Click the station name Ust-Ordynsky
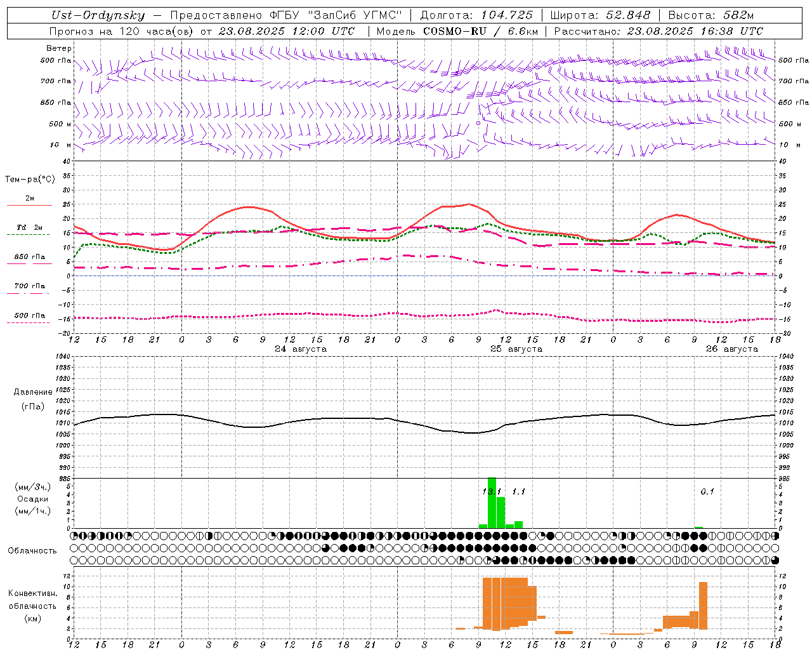812x650 pixels. pos(98,15)
